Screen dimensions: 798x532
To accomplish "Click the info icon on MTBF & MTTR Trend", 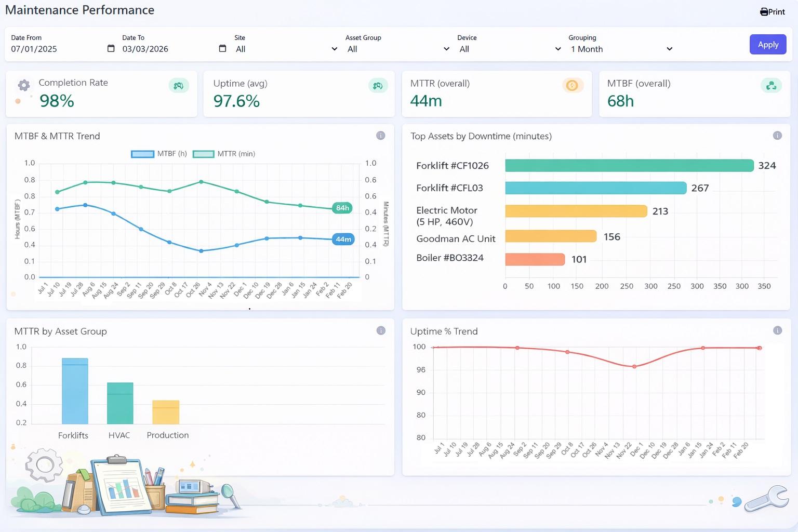I will point(381,136).
